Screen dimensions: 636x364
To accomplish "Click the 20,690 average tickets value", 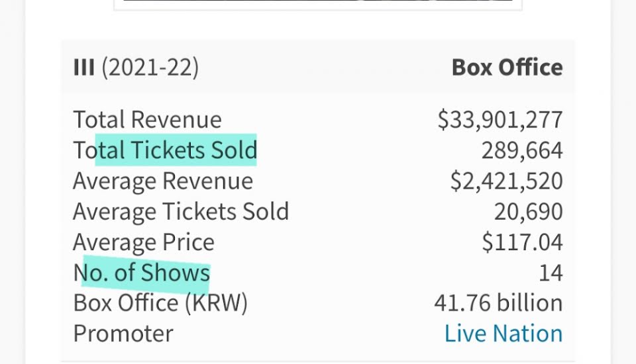I will [528, 212].
